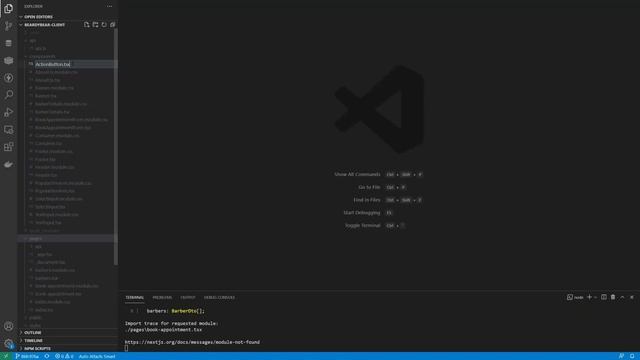Image resolution: width=640 pixels, height=360 pixels.
Task: Expand the Open Editors section
Action: pos(38,17)
